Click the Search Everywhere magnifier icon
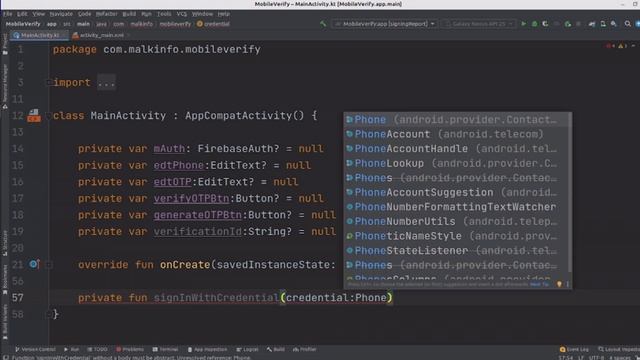Image resolution: width=640 pixels, height=360 pixels. point(628,24)
